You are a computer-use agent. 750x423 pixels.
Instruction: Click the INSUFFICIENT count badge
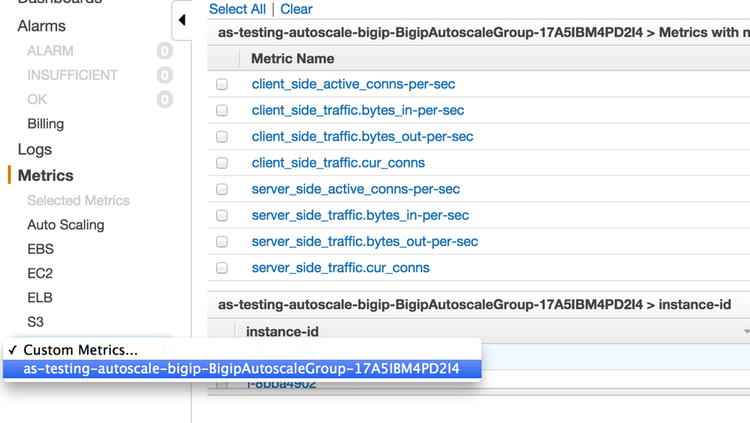pyautogui.click(x=165, y=75)
